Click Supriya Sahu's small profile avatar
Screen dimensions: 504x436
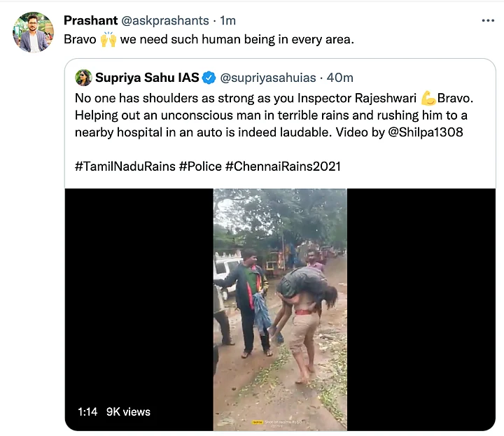pos(83,78)
